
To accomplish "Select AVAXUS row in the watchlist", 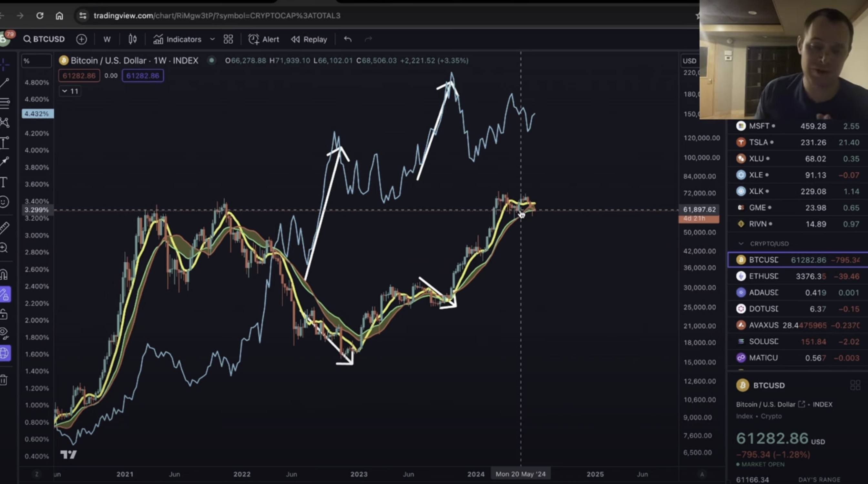I will [798, 325].
